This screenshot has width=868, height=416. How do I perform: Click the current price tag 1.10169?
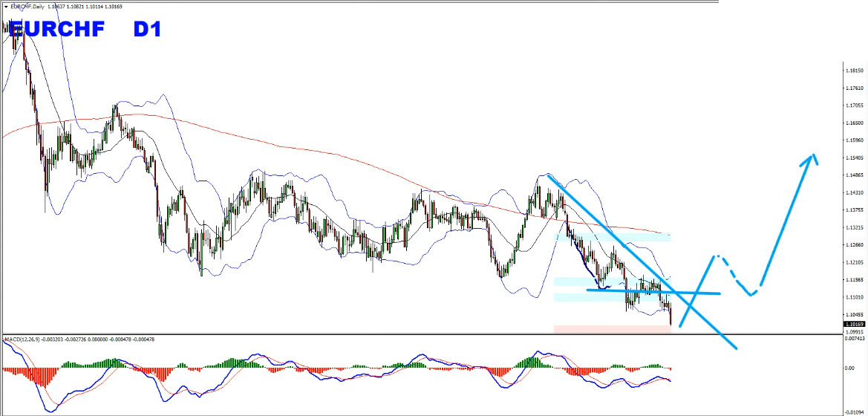(x=854, y=324)
